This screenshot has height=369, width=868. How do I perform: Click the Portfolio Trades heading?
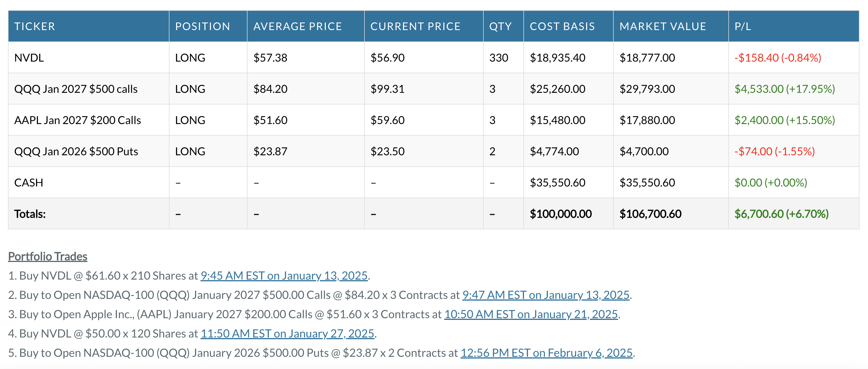[47, 256]
